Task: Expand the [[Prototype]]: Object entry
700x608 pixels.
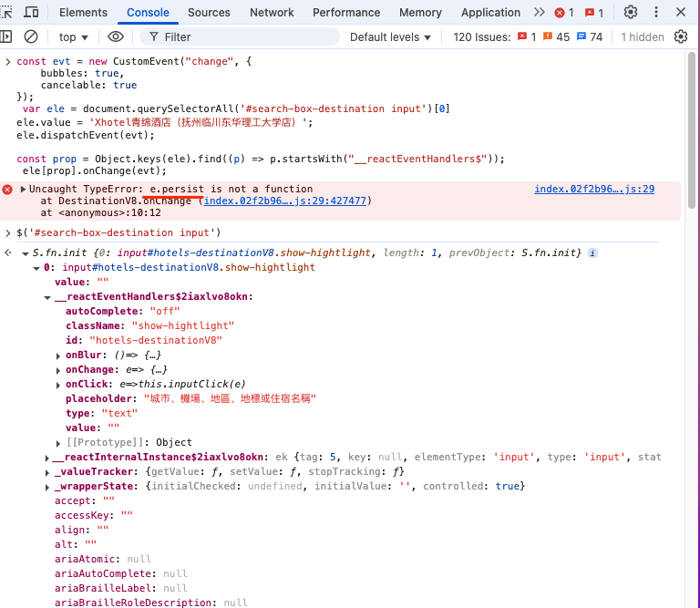Action: point(58,443)
